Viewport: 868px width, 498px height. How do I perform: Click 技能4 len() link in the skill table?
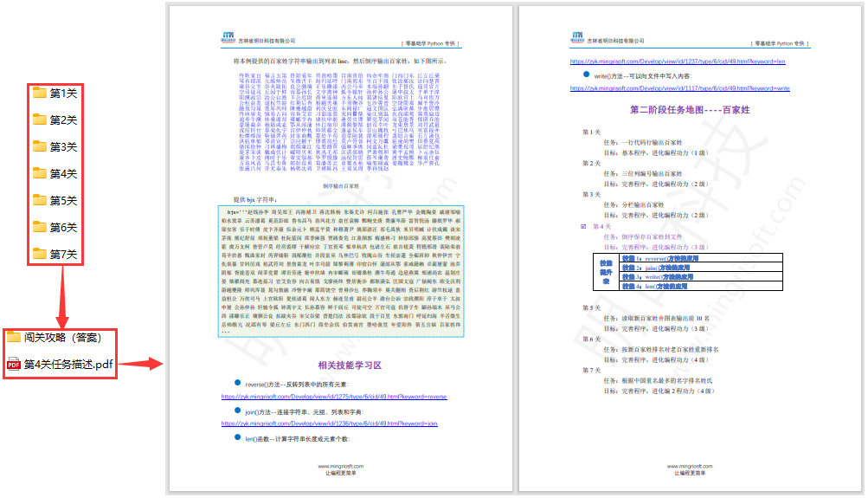pos(654,287)
